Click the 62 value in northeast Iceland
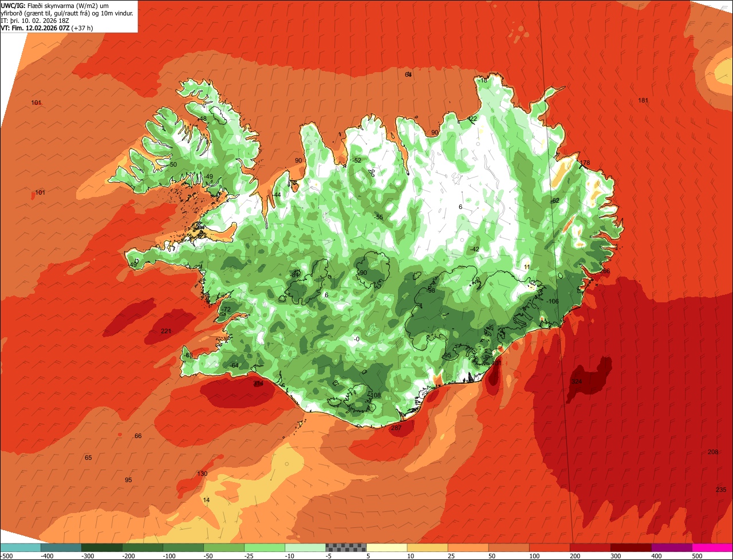This screenshot has width=733, height=560. click(x=555, y=200)
